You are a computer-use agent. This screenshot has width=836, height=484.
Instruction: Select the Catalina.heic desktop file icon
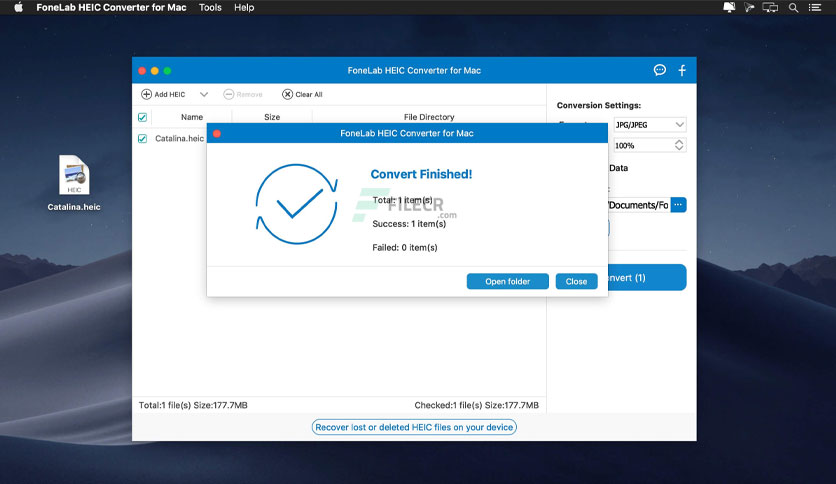[74, 182]
